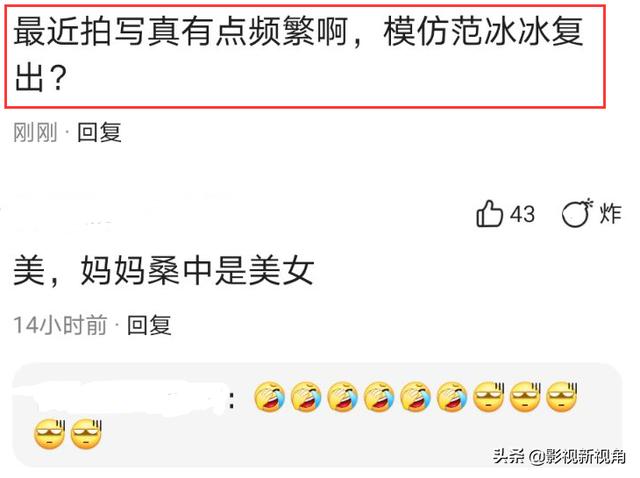
Task: Select the second laughing-crying emoji in the reply
Action: (x=306, y=396)
